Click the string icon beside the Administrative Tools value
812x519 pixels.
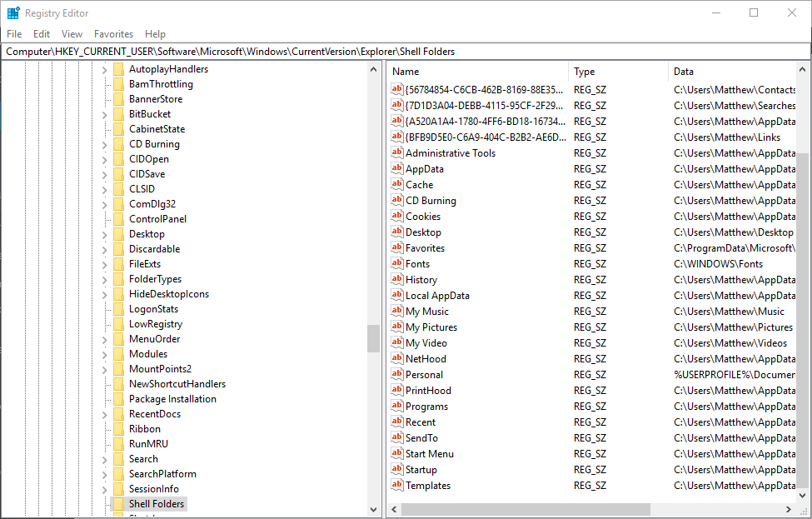tap(397, 152)
